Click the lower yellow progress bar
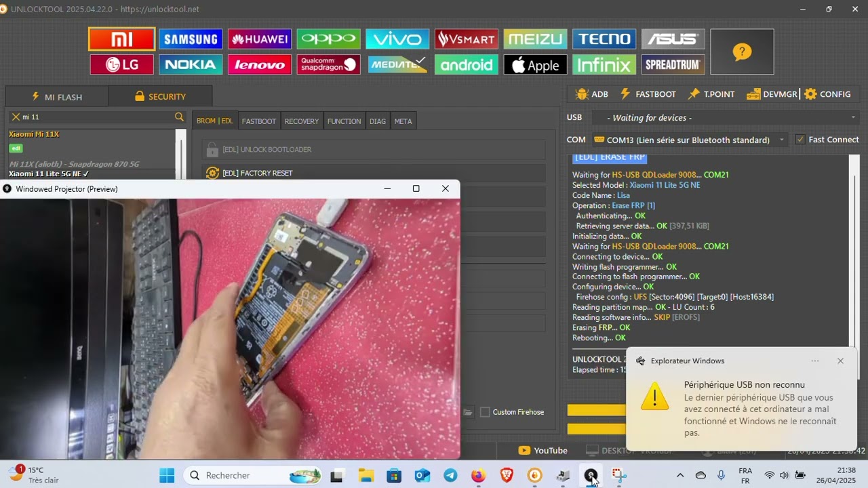This screenshot has height=488, width=868. pyautogui.click(x=596, y=428)
